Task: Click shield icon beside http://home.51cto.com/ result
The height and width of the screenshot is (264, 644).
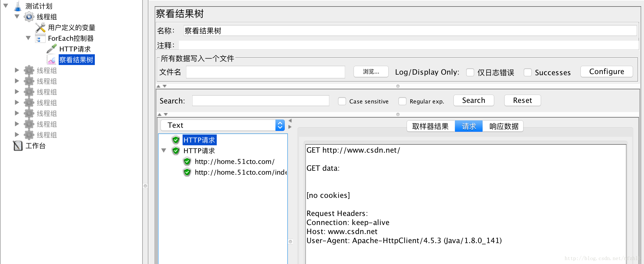Action: 187,161
